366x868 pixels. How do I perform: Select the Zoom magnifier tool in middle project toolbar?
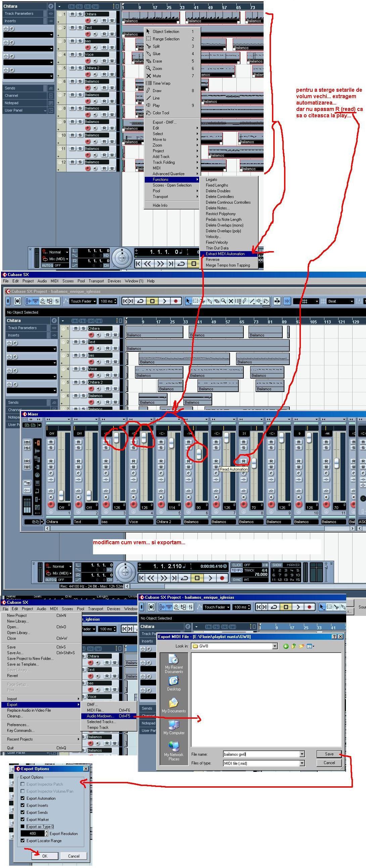click(x=224, y=301)
